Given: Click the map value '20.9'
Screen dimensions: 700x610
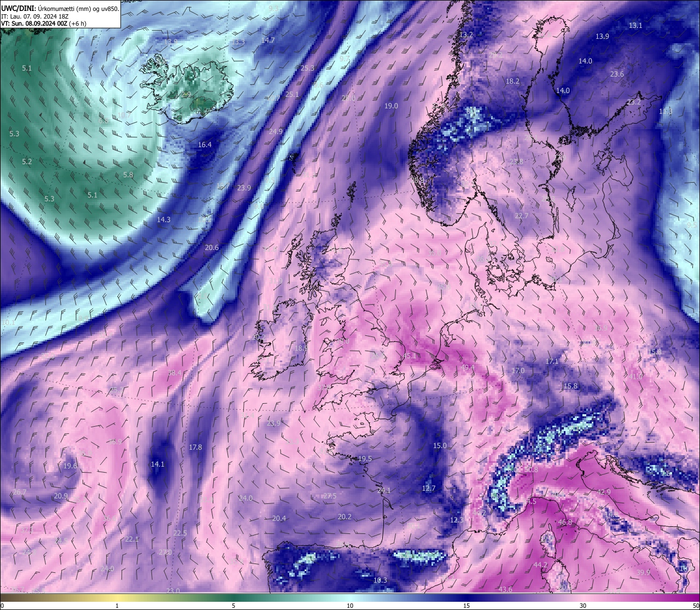Looking at the screenshot, I should (61, 496).
